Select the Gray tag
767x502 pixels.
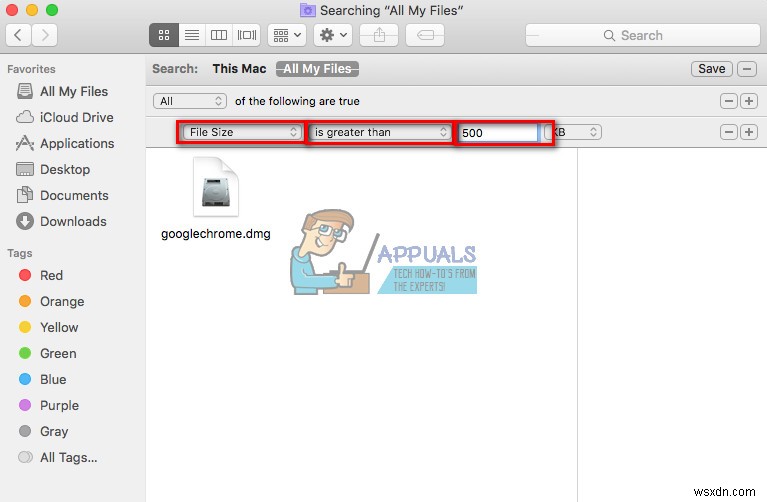coord(44,431)
